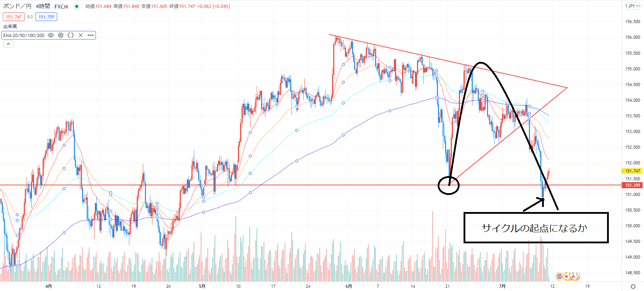Click the EMA 20/50/100/200 indicator name
This screenshot has width=644, height=291.
tap(24, 35)
